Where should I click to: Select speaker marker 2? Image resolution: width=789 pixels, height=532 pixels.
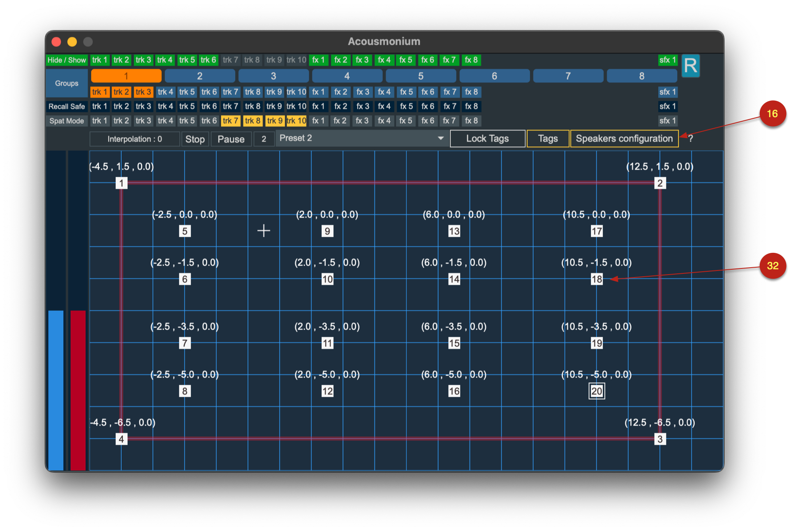(660, 183)
